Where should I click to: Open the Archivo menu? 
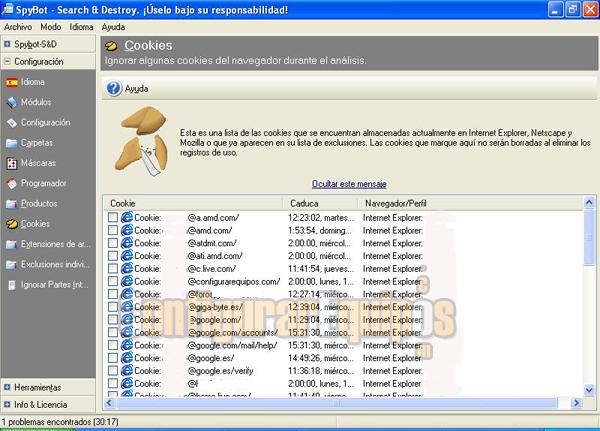(x=18, y=27)
